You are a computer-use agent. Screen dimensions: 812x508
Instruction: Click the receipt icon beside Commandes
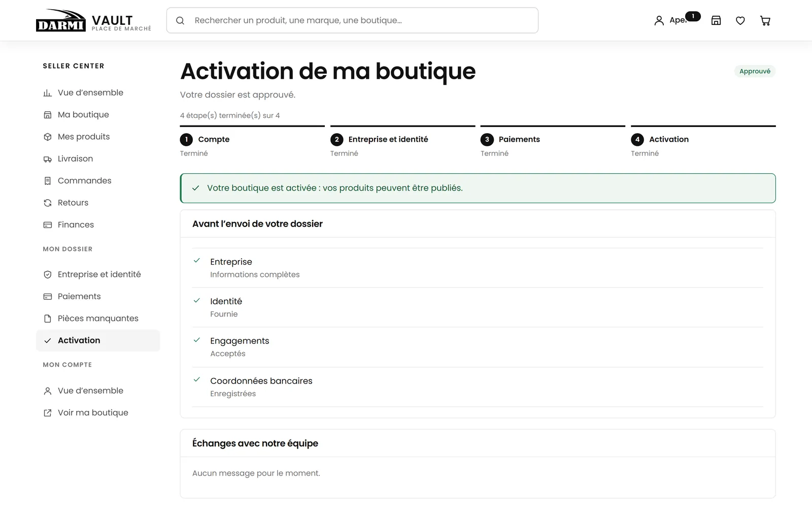tap(48, 181)
